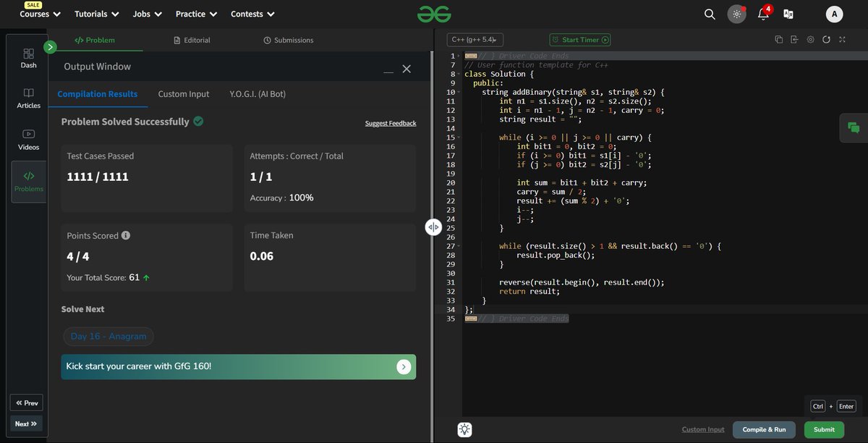The image size is (868, 443).
Task: Expand the folded driver code at line 1
Action: pyautogui.click(x=460, y=56)
